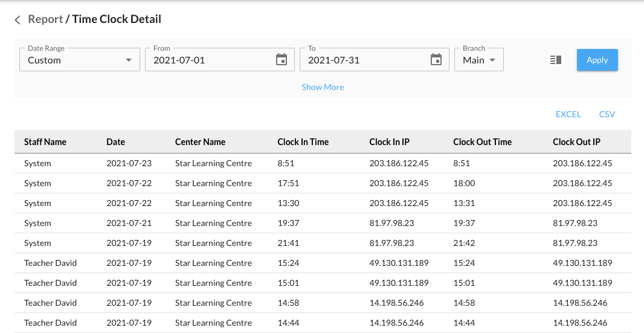Sort by Date column header
644x333 pixels.
(x=115, y=142)
